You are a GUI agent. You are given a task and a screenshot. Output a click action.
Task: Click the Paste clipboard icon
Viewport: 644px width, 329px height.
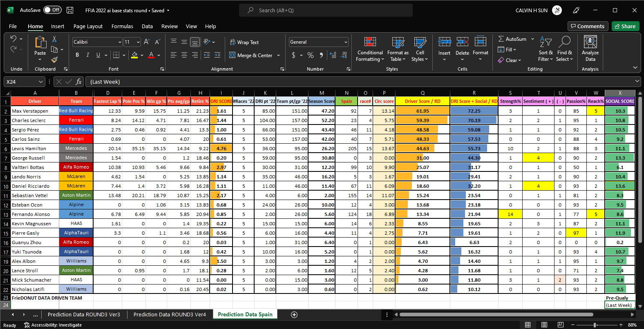(x=40, y=42)
